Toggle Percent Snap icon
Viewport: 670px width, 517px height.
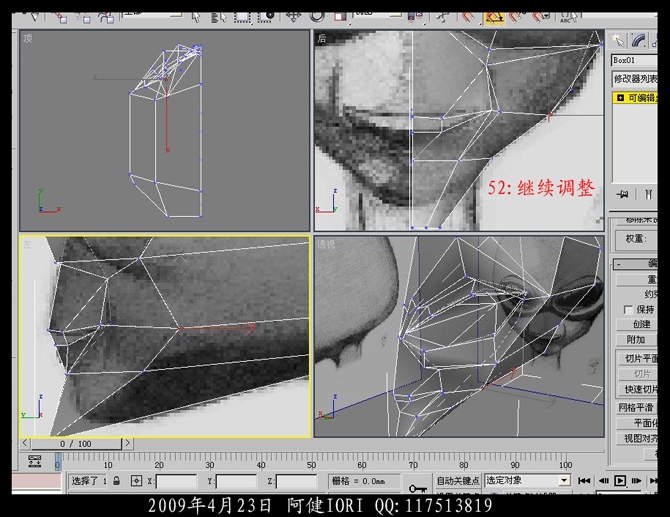coord(516,17)
